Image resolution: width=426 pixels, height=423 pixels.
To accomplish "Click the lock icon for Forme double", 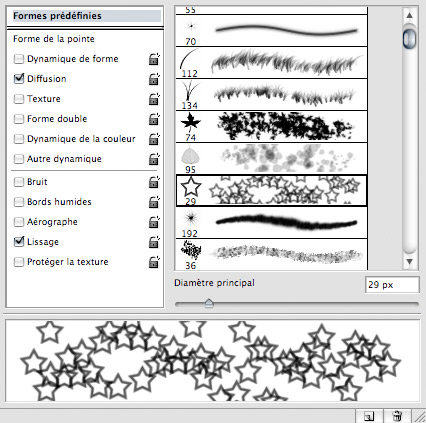I will [x=154, y=119].
